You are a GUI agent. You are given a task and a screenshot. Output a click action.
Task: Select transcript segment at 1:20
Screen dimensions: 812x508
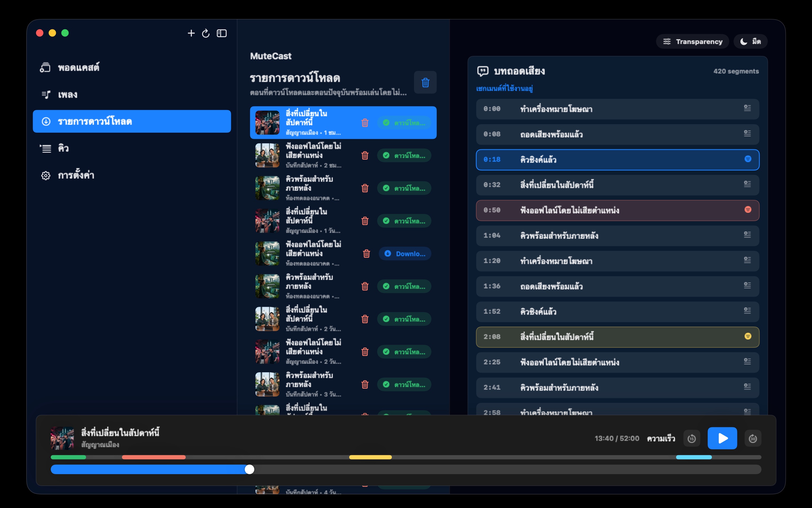point(617,261)
